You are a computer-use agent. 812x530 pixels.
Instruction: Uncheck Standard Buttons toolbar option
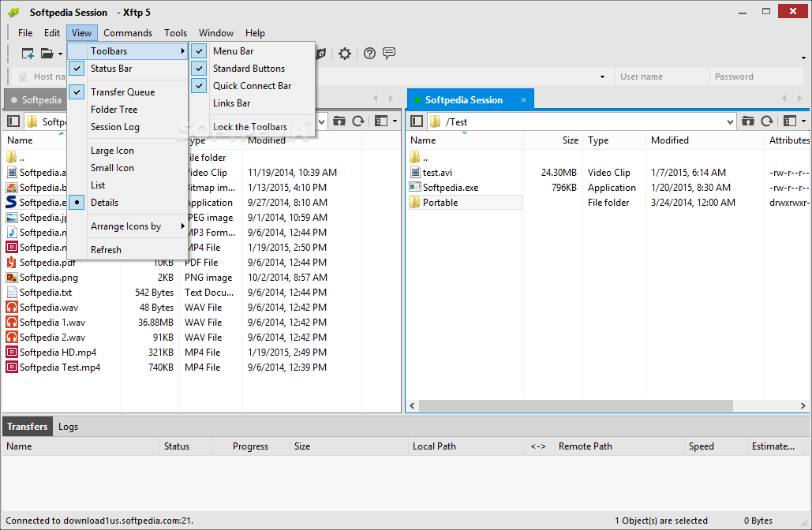(x=253, y=69)
